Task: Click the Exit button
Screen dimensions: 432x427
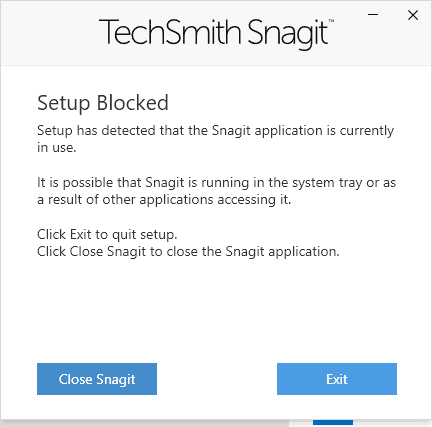Action: coord(337,379)
